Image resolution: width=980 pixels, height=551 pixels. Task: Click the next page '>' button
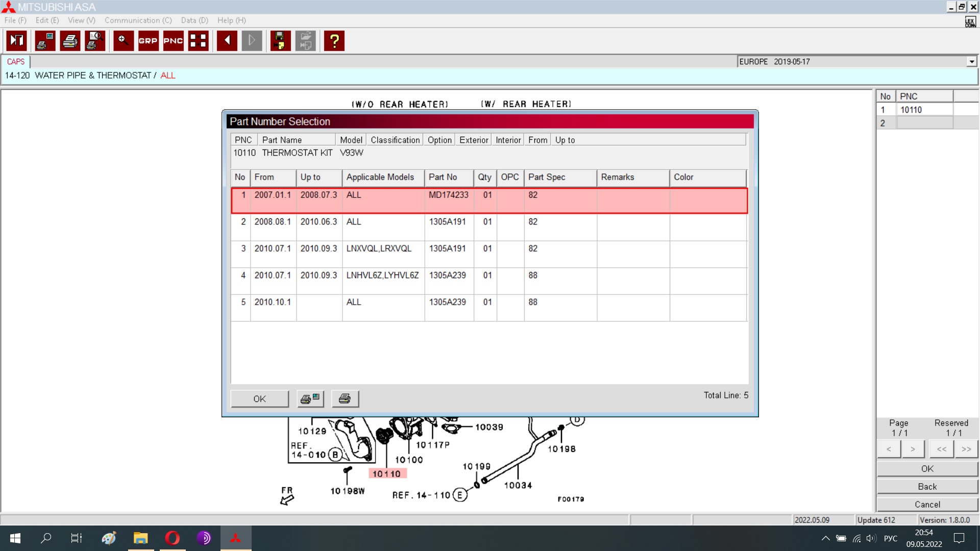pos(913,449)
